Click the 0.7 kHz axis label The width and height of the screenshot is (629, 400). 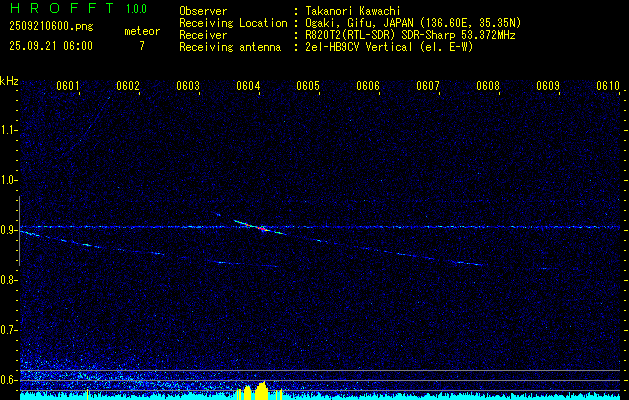7,330
